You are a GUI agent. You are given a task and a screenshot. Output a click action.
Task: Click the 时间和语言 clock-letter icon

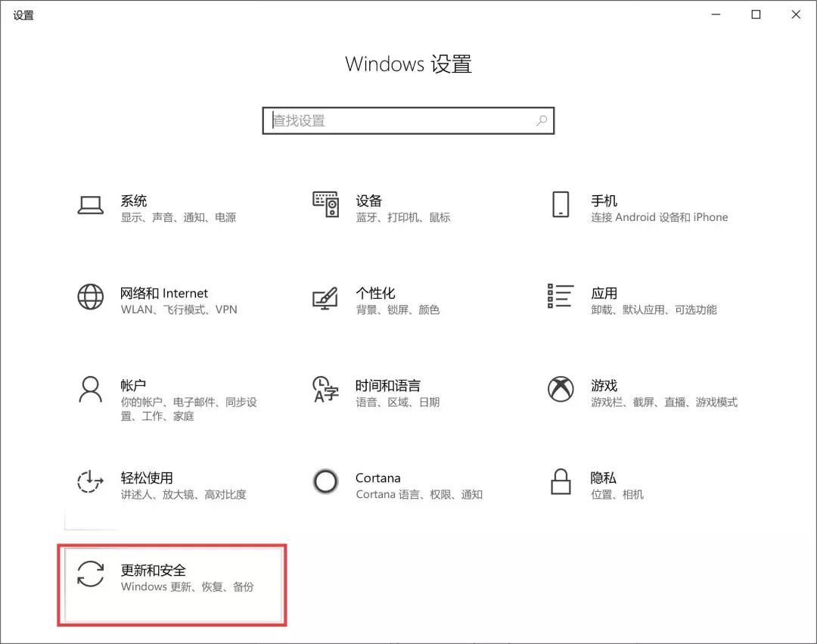[x=325, y=389]
